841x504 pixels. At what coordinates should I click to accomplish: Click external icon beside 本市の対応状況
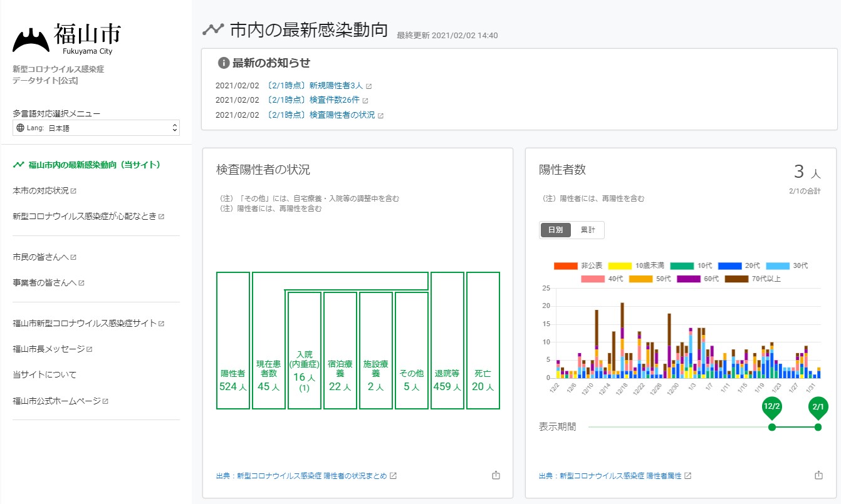coord(73,190)
